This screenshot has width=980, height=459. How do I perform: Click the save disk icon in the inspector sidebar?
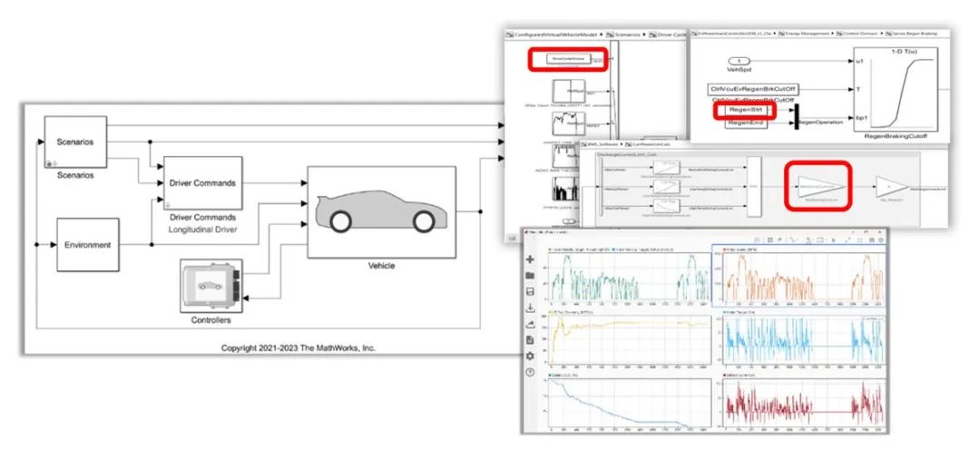click(530, 291)
